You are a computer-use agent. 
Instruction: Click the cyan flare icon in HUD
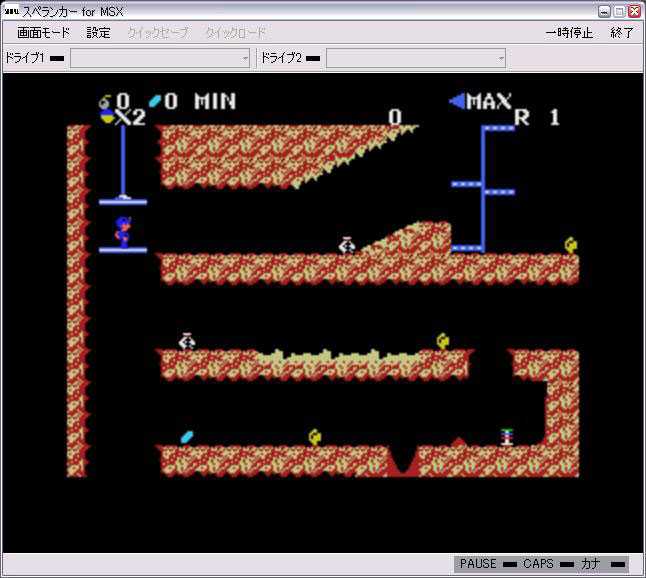pyautogui.click(x=155, y=101)
